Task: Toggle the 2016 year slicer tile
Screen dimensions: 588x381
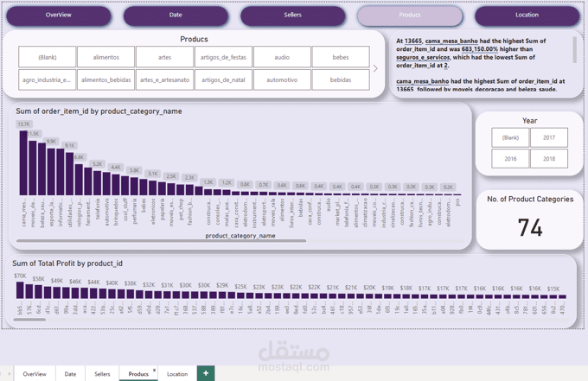Action: (x=510, y=158)
